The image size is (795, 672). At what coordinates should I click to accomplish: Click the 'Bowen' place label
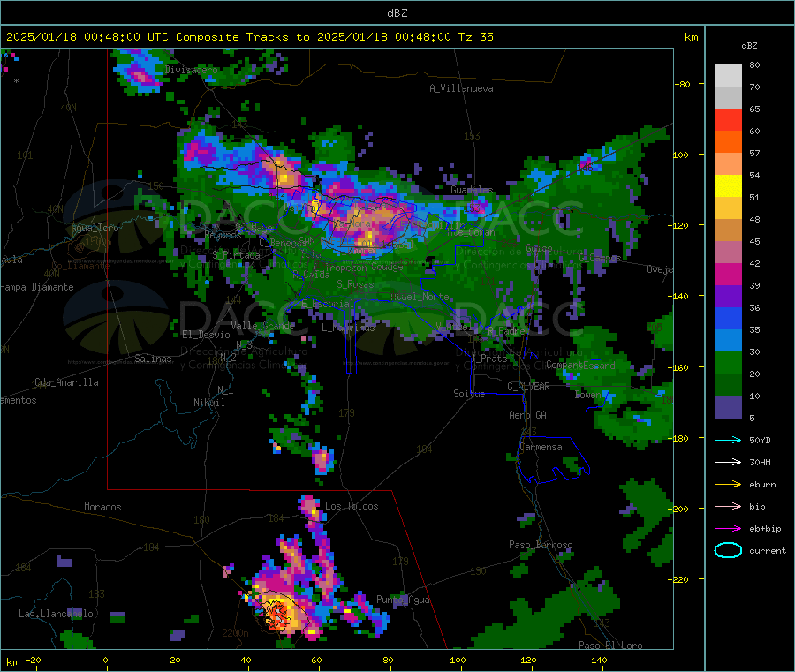tap(588, 394)
